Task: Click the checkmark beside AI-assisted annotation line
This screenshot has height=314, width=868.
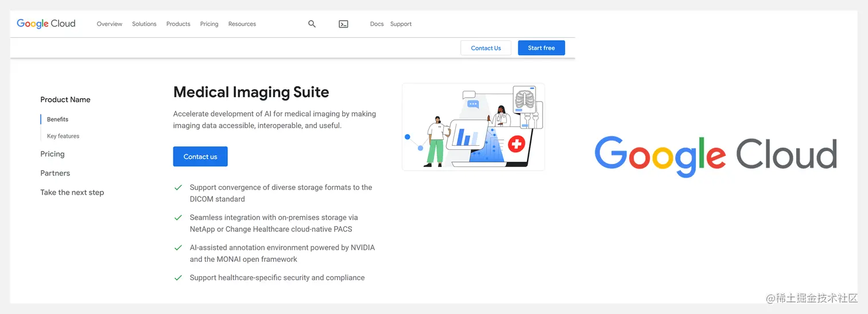Action: pos(178,248)
